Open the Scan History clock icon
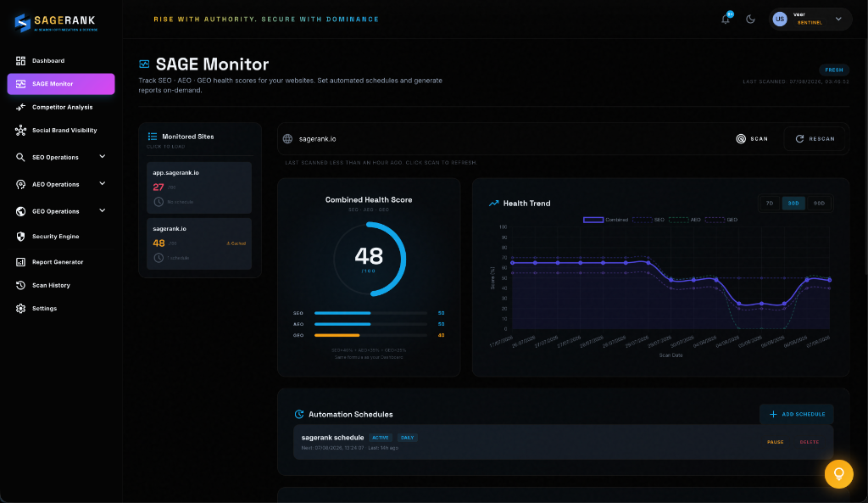The width and height of the screenshot is (868, 503). click(20, 285)
